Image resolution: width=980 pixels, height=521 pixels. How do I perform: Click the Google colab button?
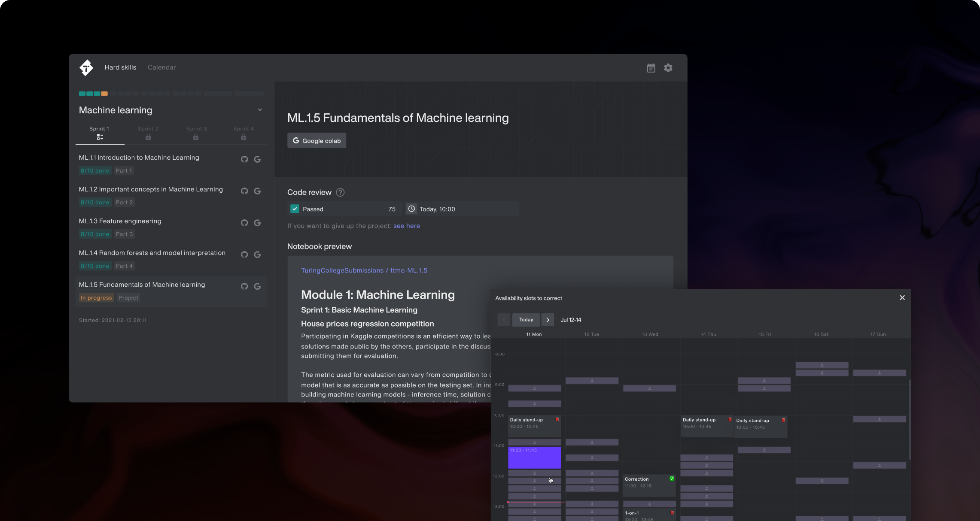pos(317,141)
